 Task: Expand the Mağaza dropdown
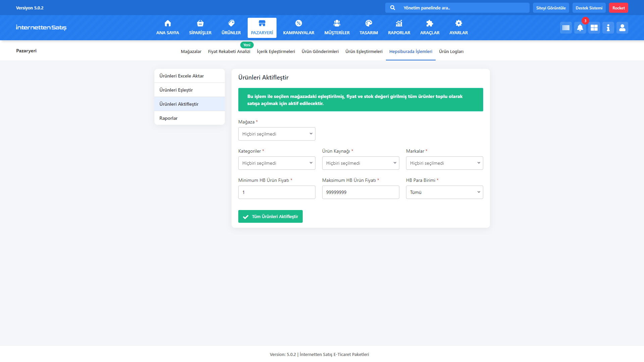[277, 134]
